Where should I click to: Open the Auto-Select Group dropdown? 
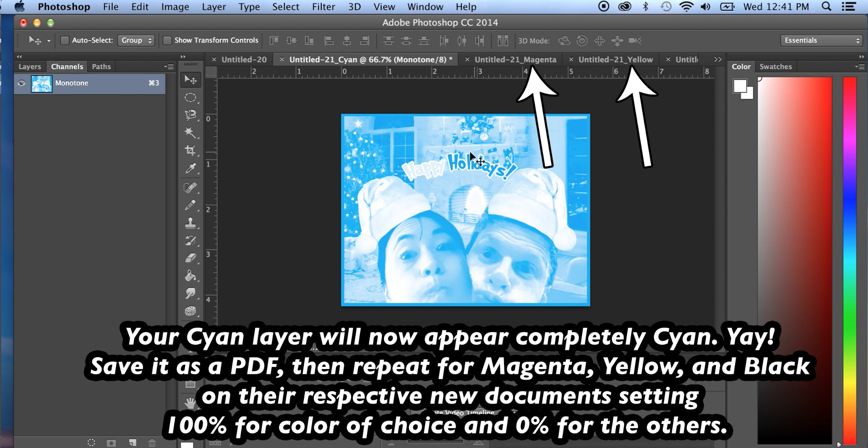136,40
